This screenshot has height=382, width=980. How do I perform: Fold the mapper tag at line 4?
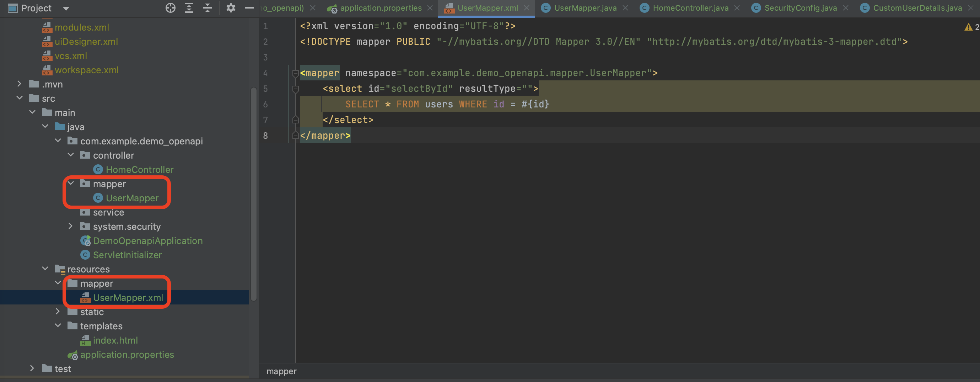coord(295,73)
